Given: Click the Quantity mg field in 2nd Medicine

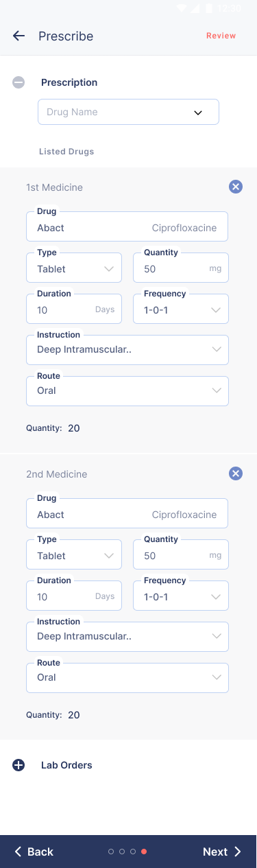Looking at the screenshot, I should (x=181, y=554).
